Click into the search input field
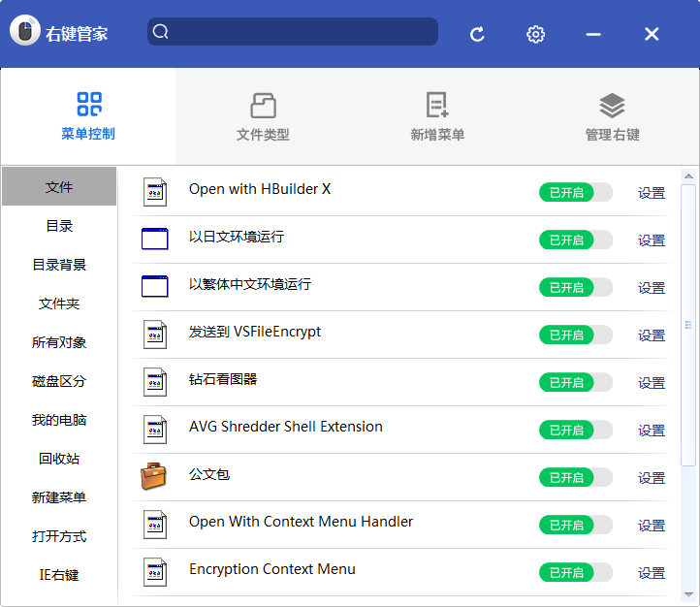Screen dimensions: 700x607 [293, 32]
